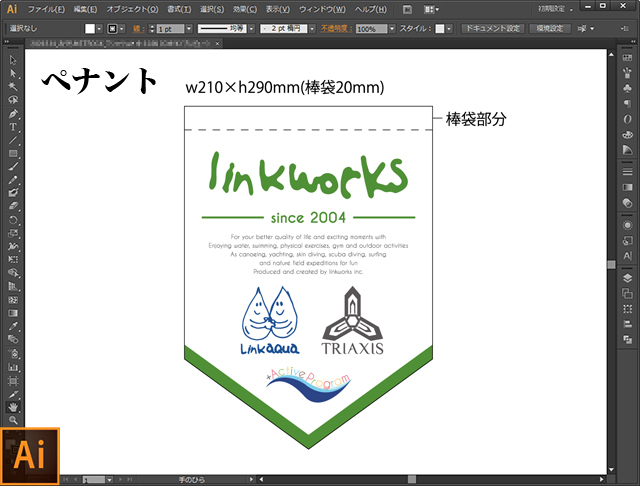The image size is (640, 486).
Task: Open the 均等 stroke profile dropdown
Action: [x=251, y=29]
